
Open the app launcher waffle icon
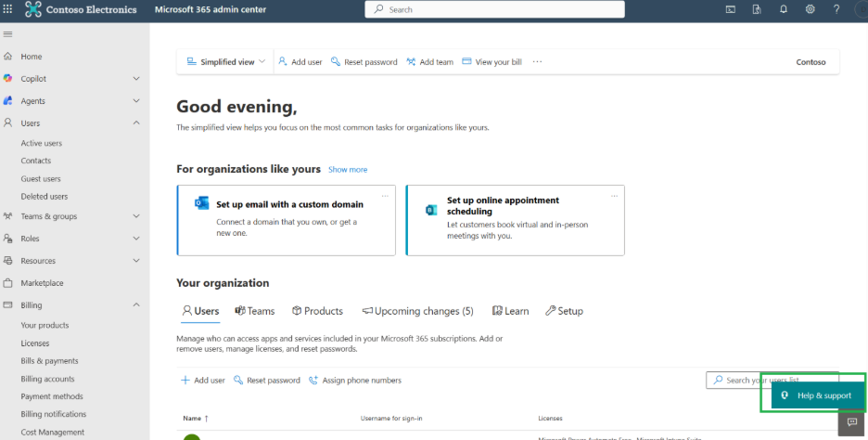tap(7, 9)
